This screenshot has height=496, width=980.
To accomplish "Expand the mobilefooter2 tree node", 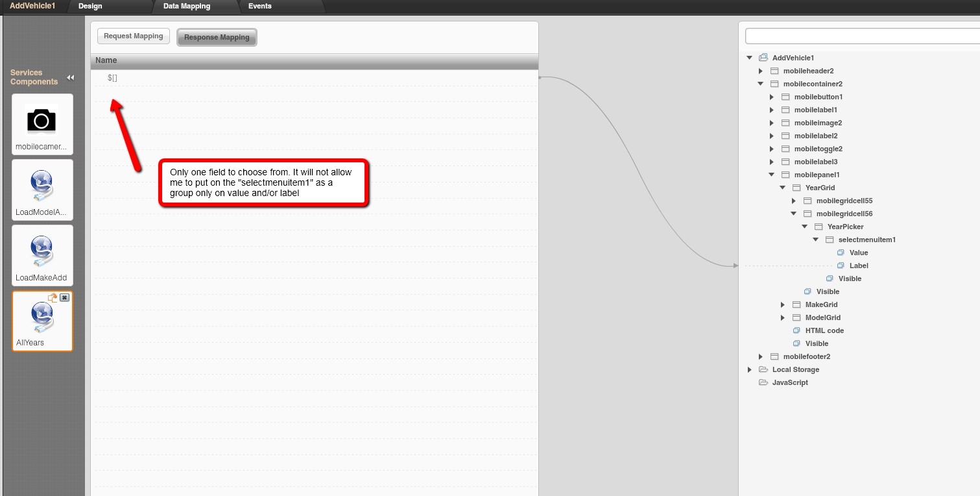I will tap(761, 356).
